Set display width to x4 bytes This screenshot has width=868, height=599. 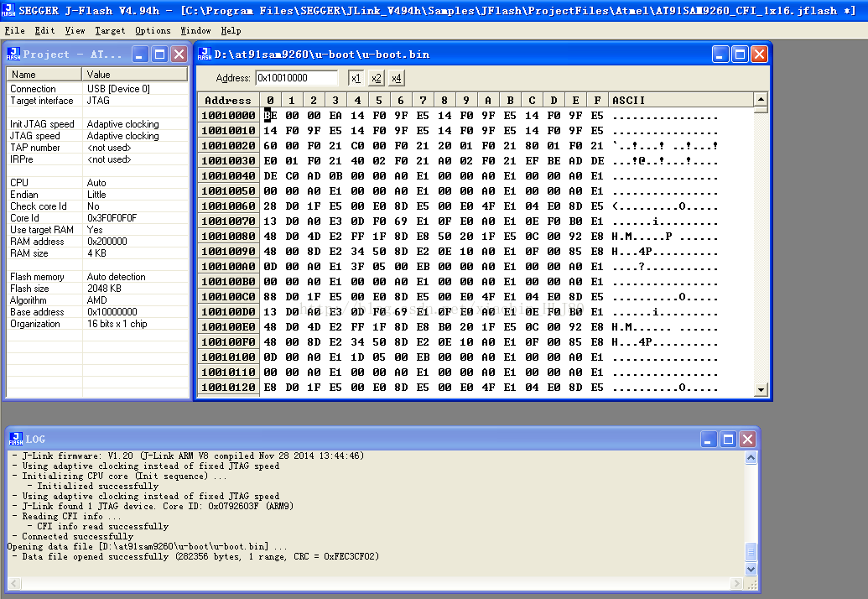pyautogui.click(x=397, y=78)
